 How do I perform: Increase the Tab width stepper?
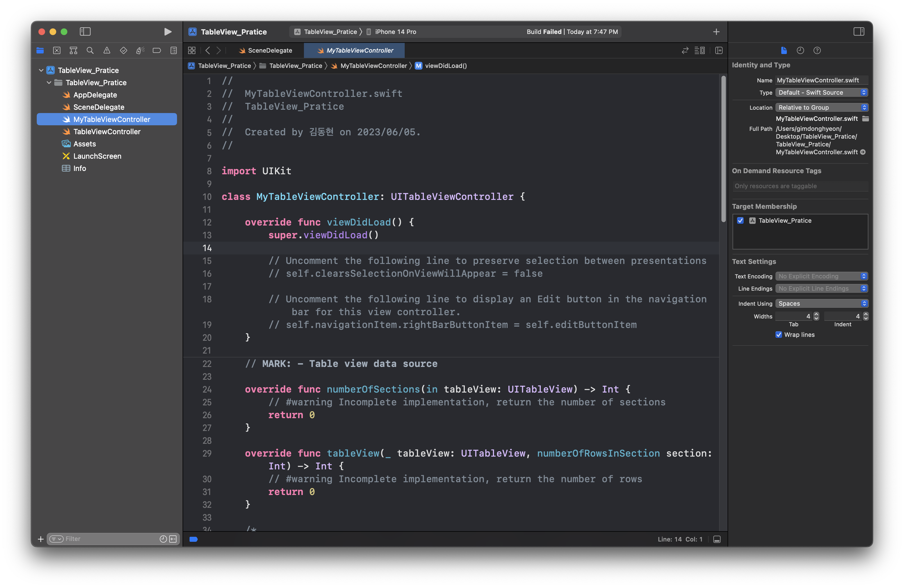tap(816, 314)
